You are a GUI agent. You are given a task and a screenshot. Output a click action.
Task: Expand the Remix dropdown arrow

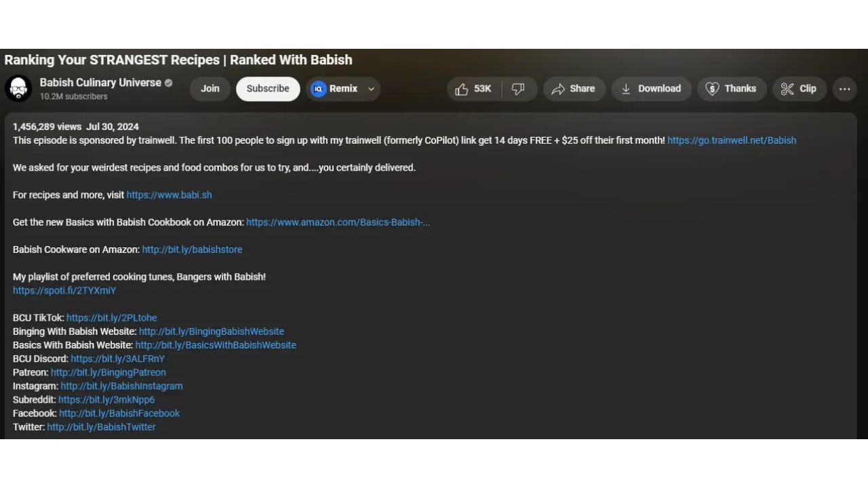coord(371,89)
